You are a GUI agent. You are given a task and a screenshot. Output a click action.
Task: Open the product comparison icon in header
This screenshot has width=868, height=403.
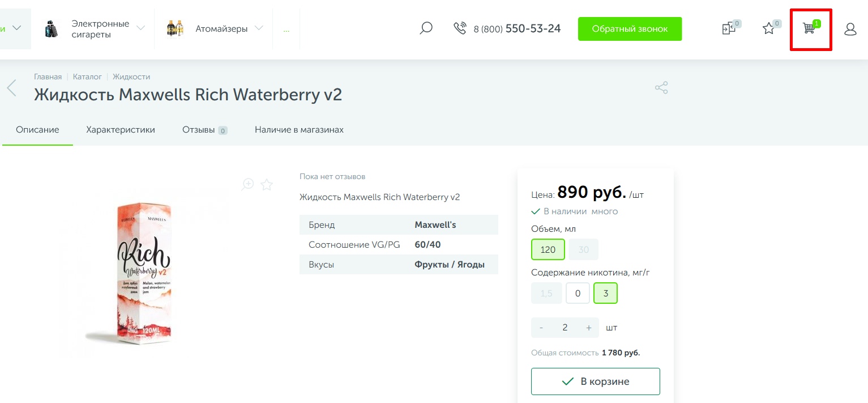729,28
